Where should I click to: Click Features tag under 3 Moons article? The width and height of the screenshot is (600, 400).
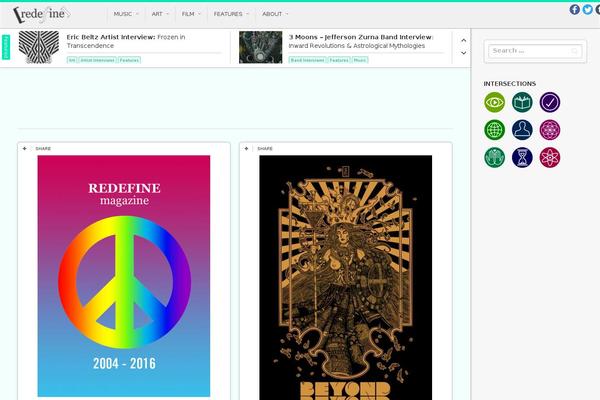[x=339, y=60]
